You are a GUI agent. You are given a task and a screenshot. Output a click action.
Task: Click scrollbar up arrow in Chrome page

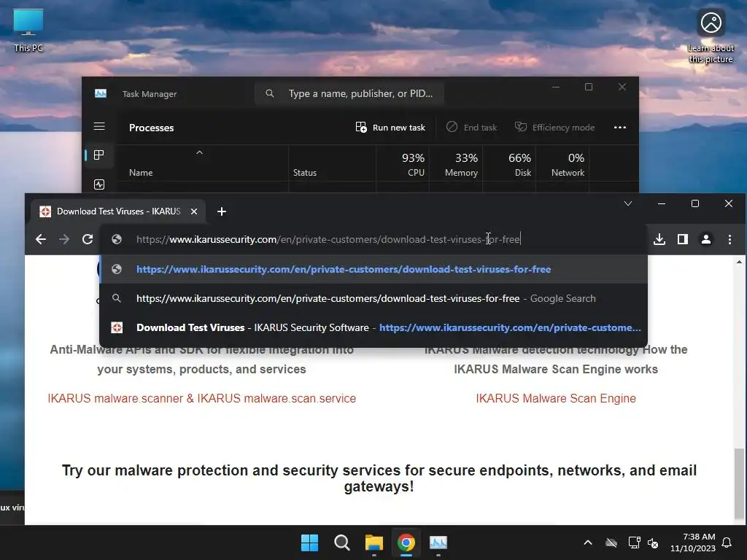click(739, 262)
